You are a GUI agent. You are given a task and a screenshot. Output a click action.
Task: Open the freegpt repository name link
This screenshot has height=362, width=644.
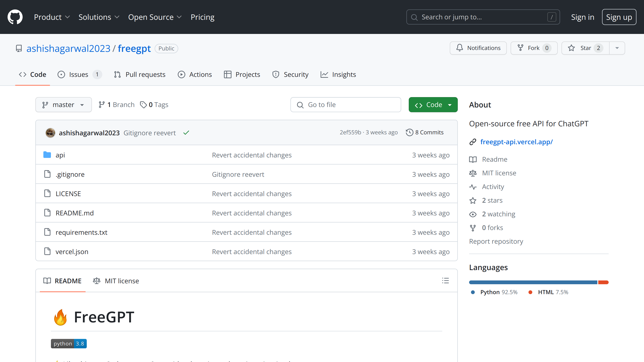[x=134, y=49]
